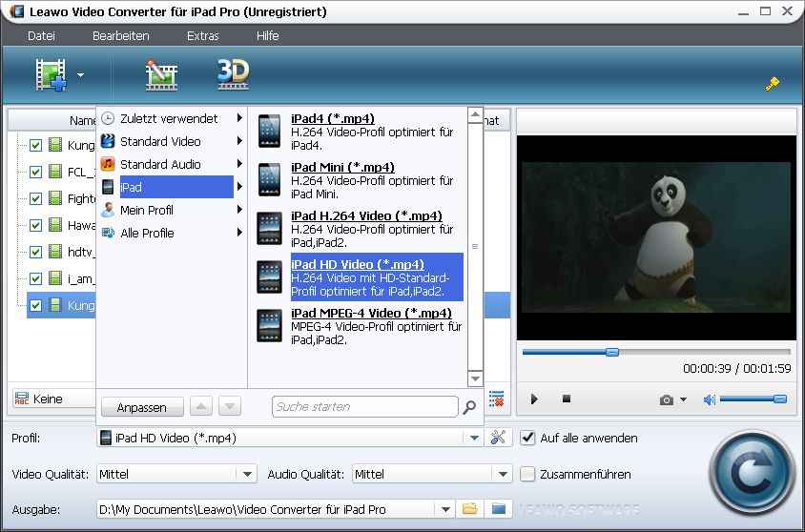Choose iPad H.264 Video (*.mp4) profile

[x=366, y=216]
